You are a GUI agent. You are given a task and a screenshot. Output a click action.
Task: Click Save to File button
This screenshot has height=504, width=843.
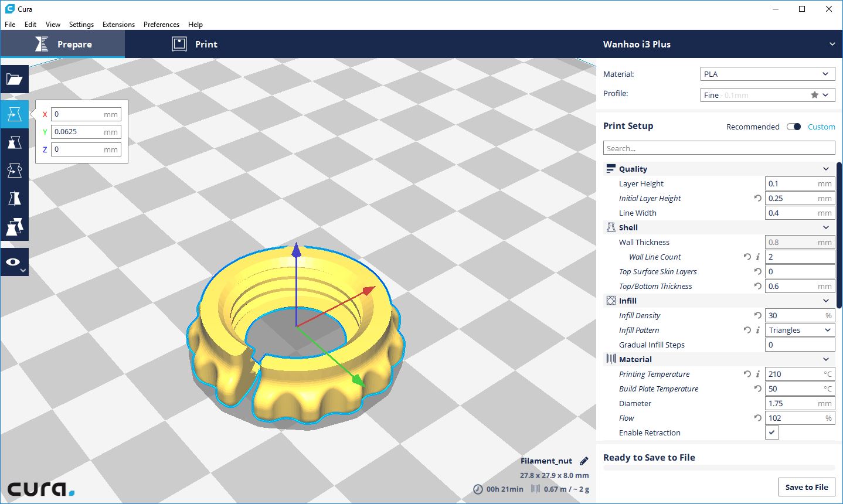click(807, 487)
